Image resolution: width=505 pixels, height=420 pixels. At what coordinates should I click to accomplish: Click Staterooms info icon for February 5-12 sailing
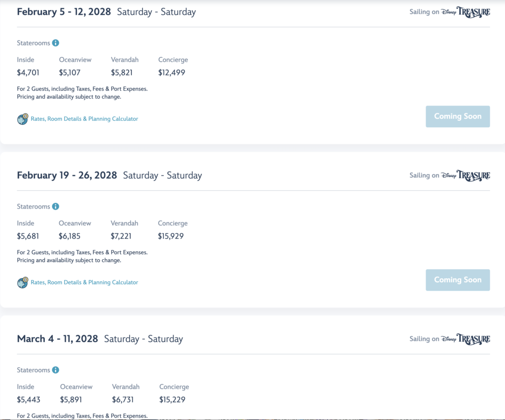55,43
